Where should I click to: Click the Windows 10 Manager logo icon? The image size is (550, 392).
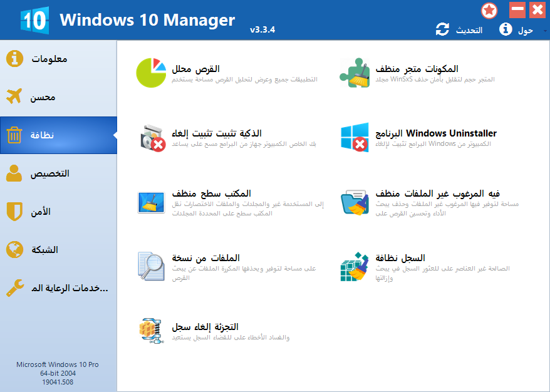click(34, 20)
